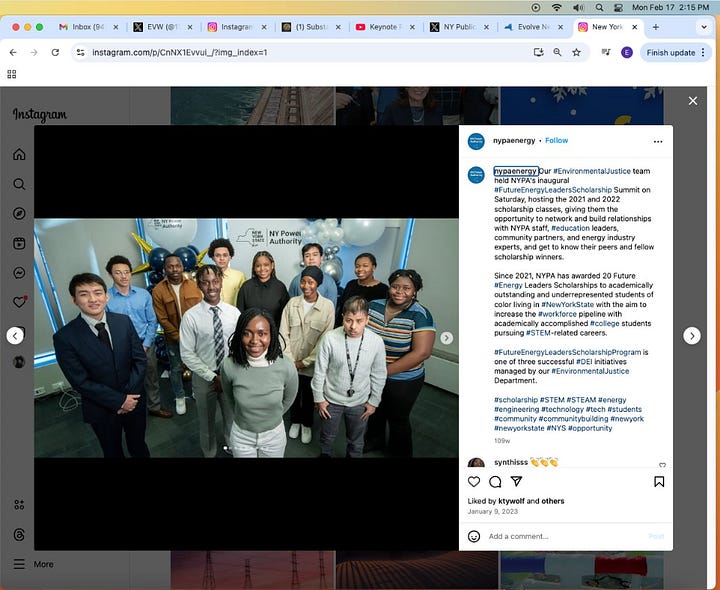
Task: Share the post with the paper plane icon
Action: pos(516,481)
